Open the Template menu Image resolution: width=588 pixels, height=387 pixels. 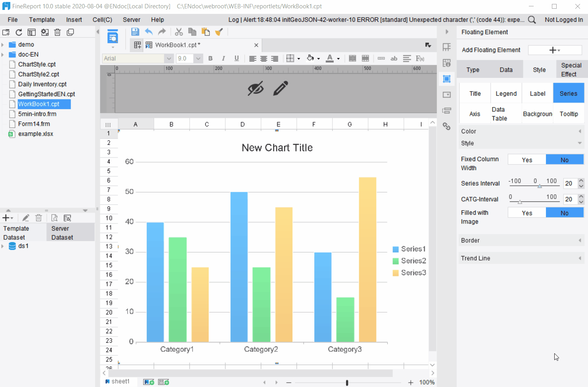point(42,20)
